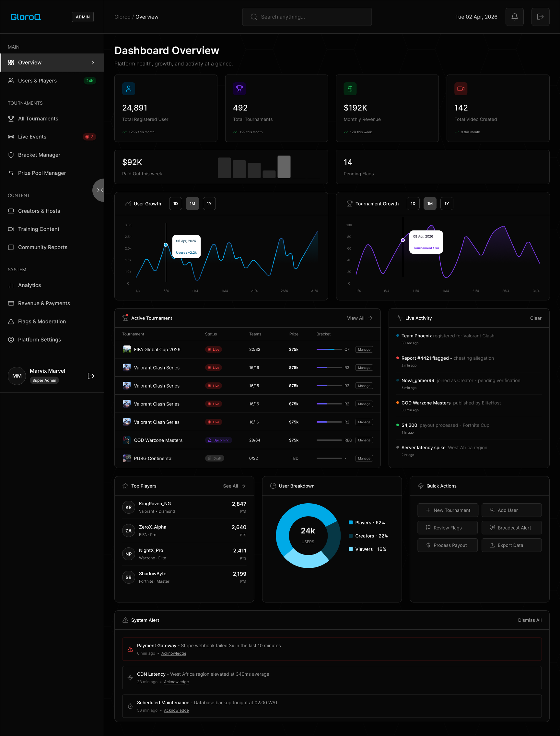Click the System Alert triangle icon
The height and width of the screenshot is (736, 560).
coord(125,620)
